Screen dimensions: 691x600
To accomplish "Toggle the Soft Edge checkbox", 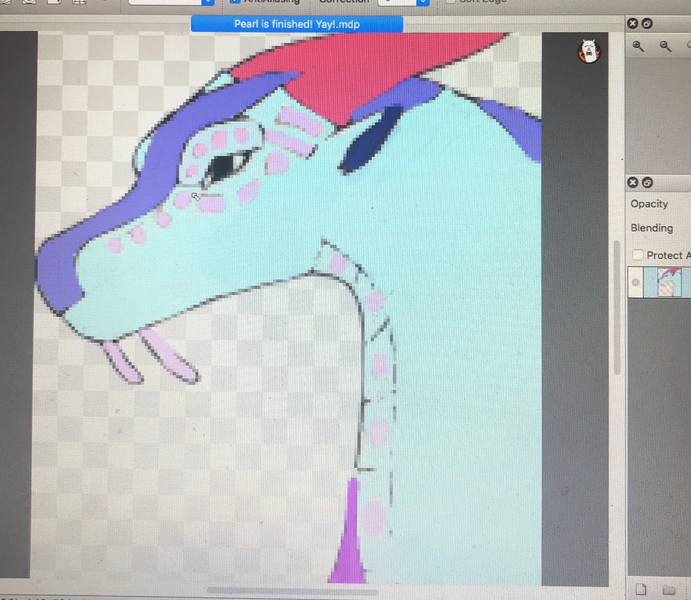I will point(451,3).
